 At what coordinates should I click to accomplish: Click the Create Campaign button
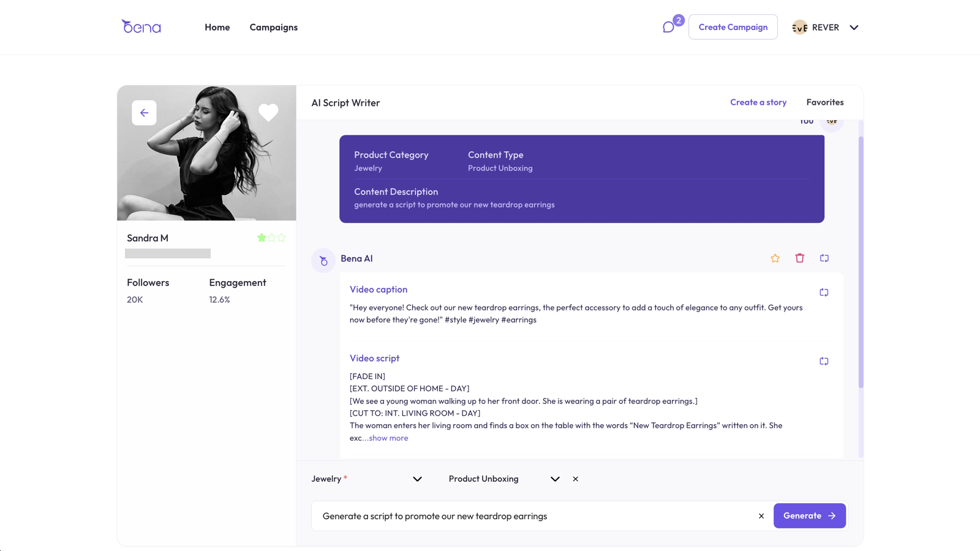coord(733,27)
